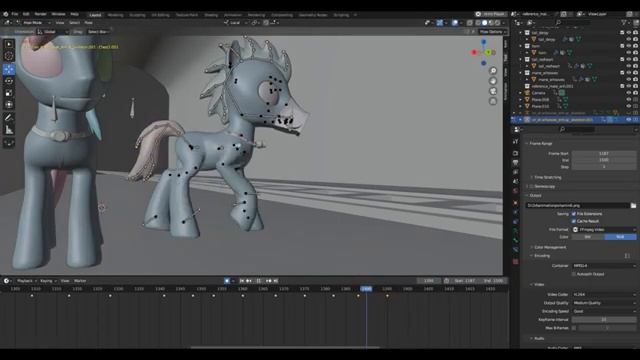
Task: Open the Blender logo menu
Action: 6,14
